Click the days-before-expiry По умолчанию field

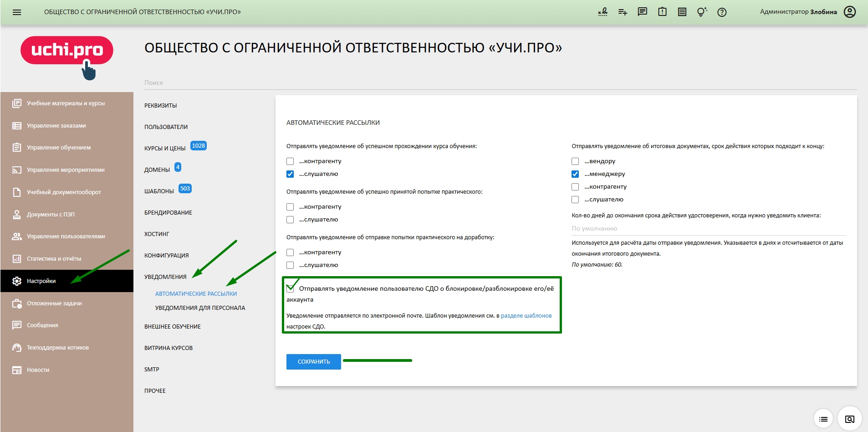pyautogui.click(x=709, y=229)
